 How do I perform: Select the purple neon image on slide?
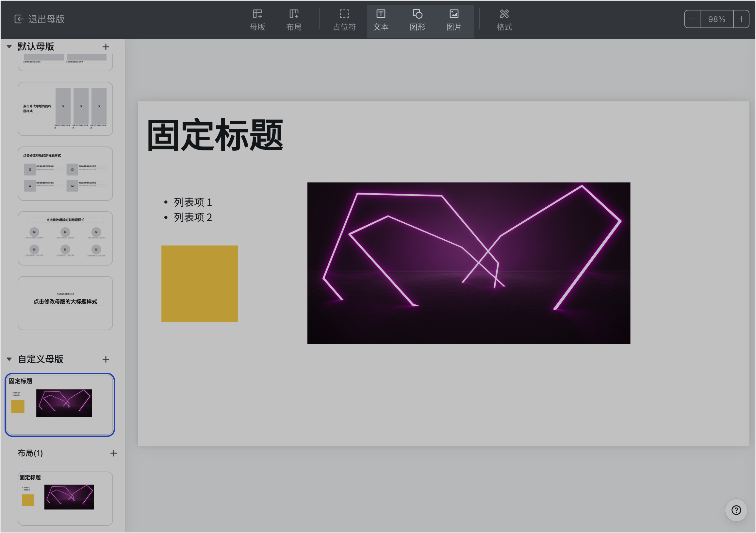[x=468, y=263]
